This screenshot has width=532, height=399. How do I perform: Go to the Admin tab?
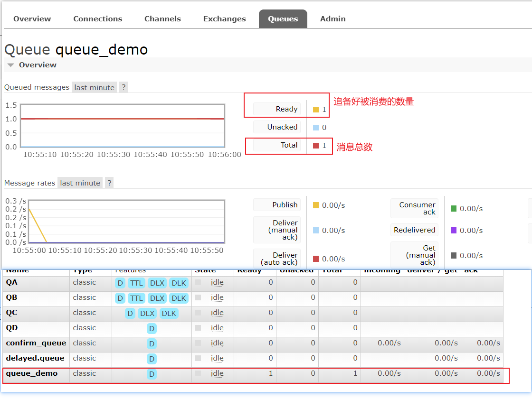pos(332,19)
